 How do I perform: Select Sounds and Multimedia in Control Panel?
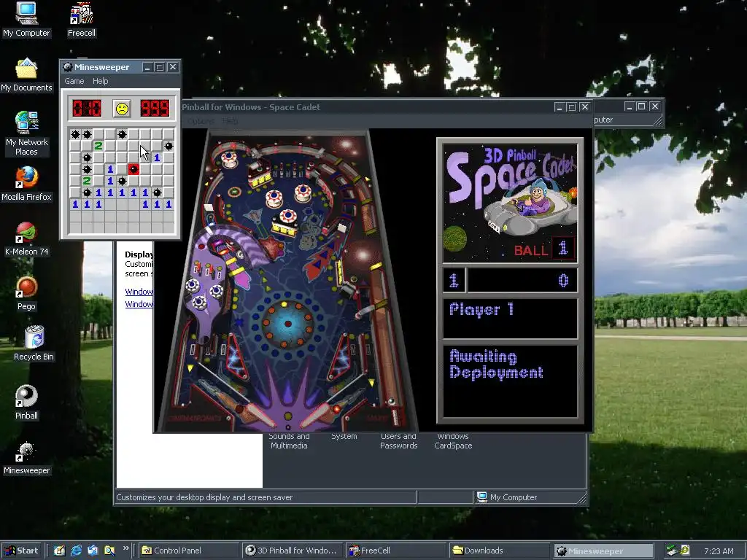(x=289, y=441)
